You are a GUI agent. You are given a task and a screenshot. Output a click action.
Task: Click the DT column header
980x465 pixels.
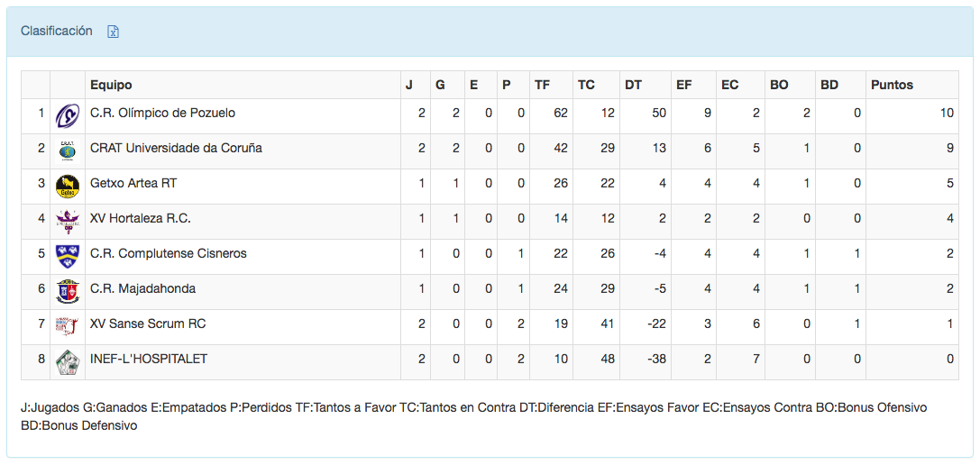633,85
